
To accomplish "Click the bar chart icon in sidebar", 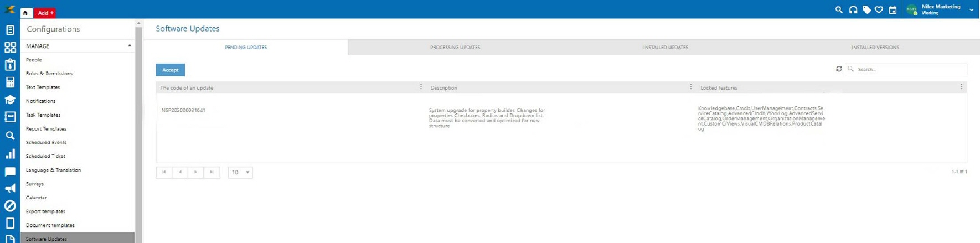I will tap(10, 154).
